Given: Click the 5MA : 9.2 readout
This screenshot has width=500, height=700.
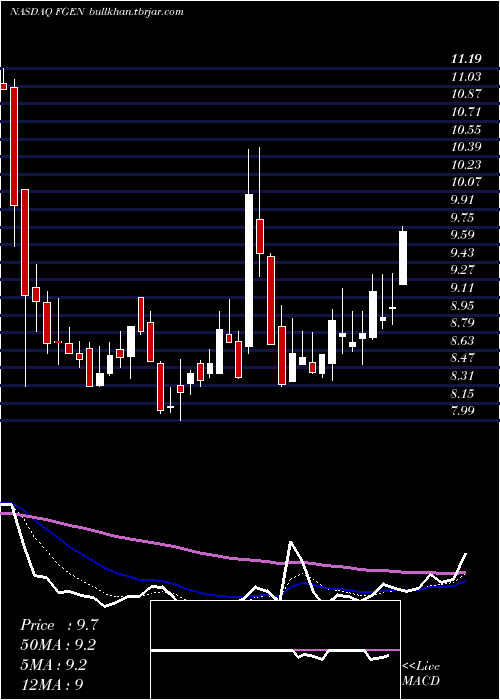Looking at the screenshot, I should [x=54, y=665].
